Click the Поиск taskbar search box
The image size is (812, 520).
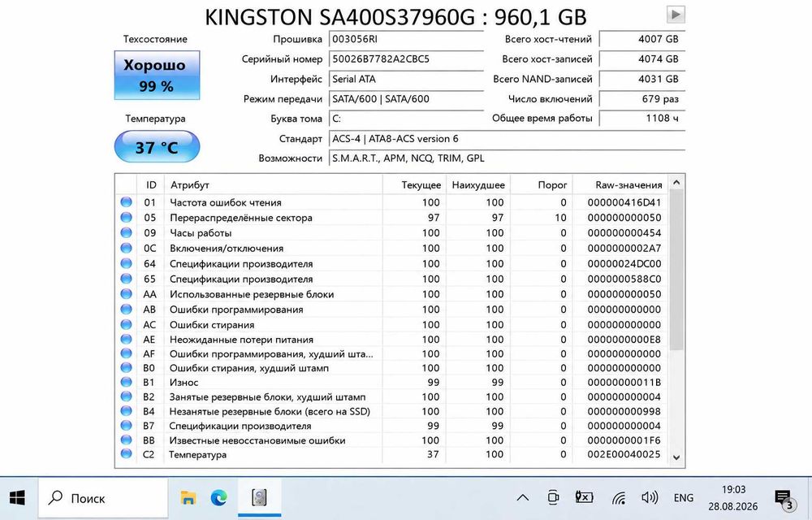[x=103, y=498]
